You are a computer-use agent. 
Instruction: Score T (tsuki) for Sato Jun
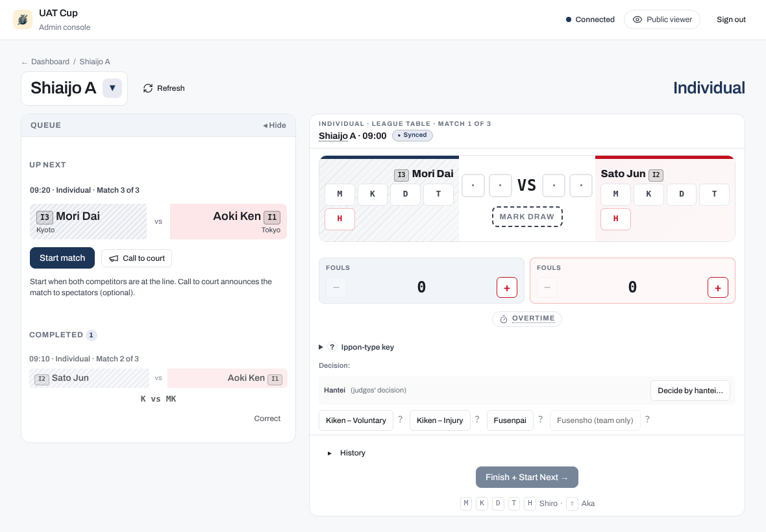pos(714,194)
